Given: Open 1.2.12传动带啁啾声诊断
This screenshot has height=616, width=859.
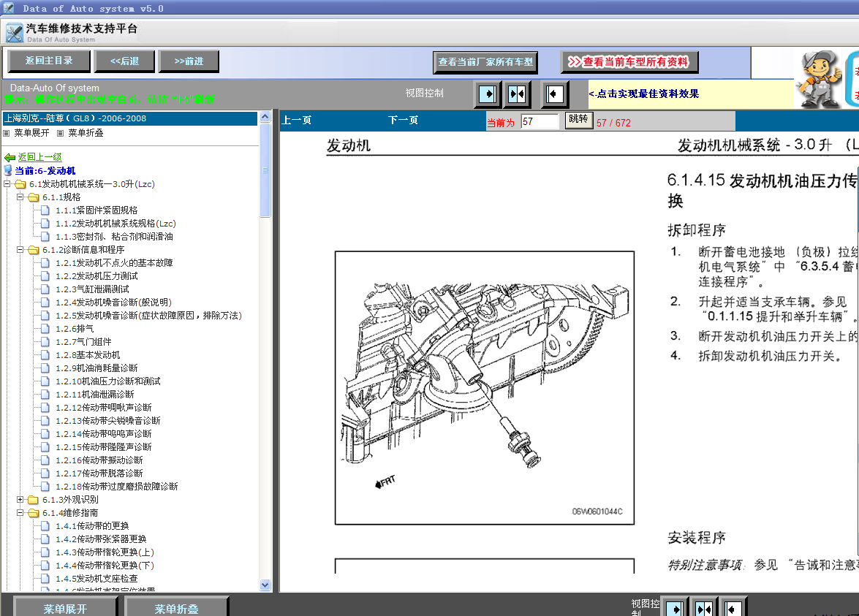Looking at the screenshot, I should 104,408.
